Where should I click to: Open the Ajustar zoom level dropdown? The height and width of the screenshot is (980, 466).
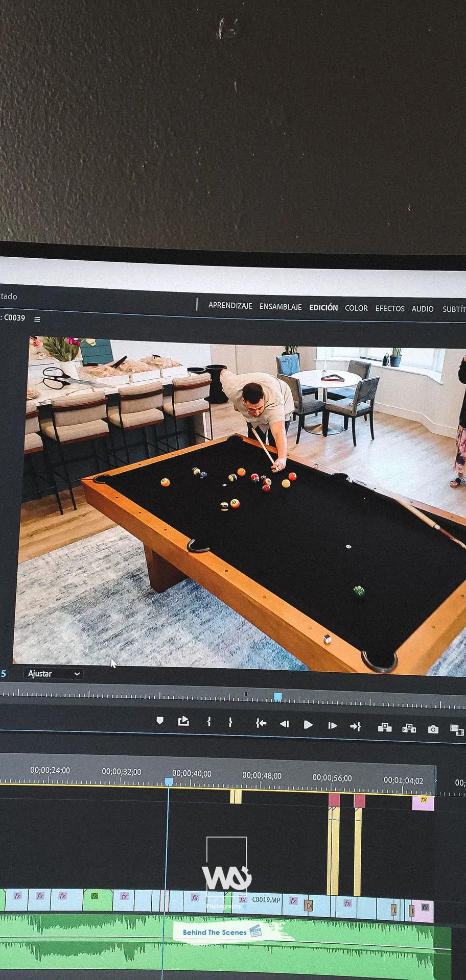pyautogui.click(x=54, y=673)
